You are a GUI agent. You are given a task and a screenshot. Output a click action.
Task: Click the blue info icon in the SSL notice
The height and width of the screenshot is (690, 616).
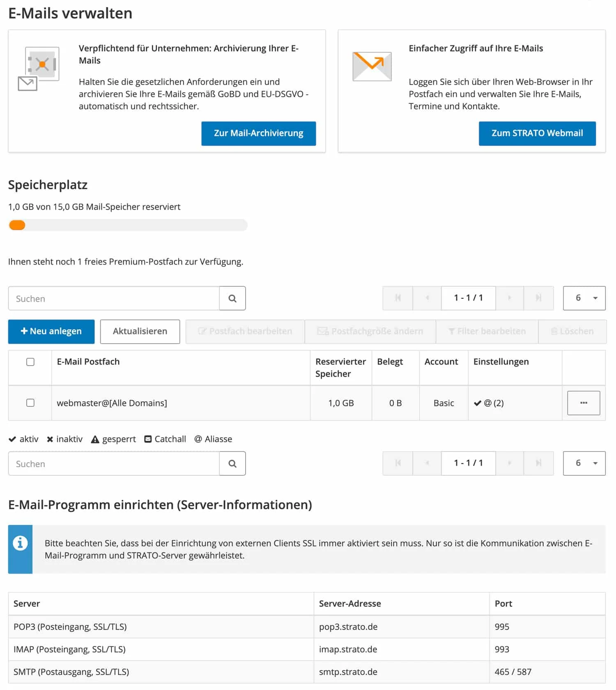coord(20,543)
